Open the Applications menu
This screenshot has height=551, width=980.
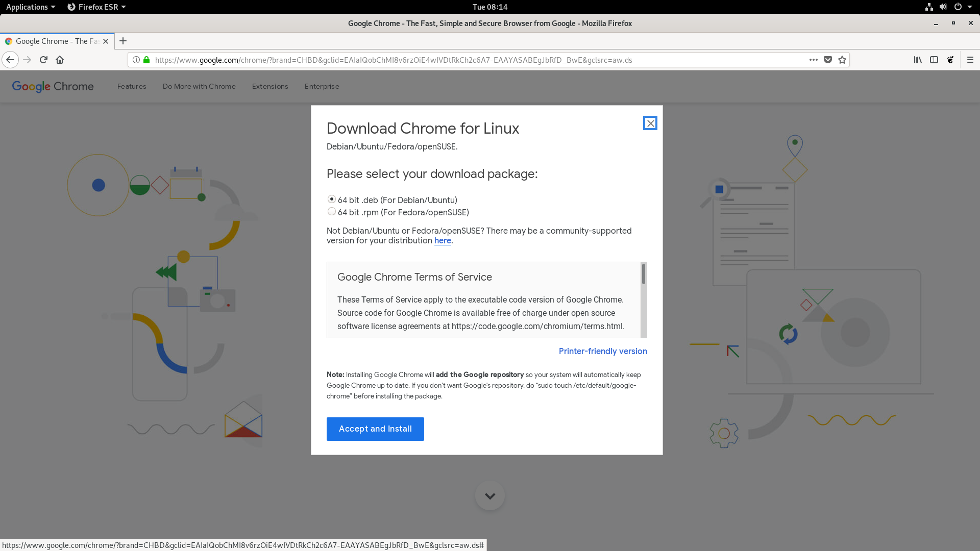30,7
